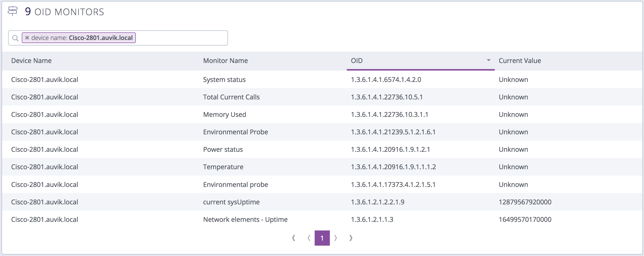Select System status monitor name
The height and width of the screenshot is (256, 644).
click(224, 80)
